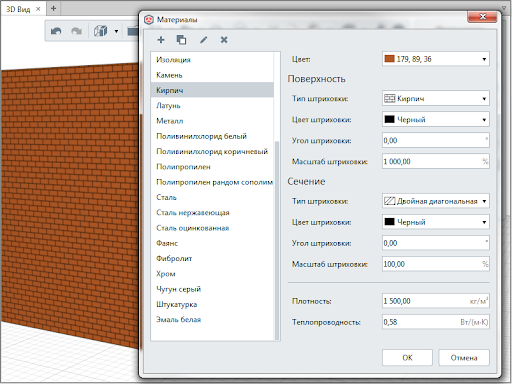The image size is (512, 384).
Task: Select Камень in materials list
Action: click(212, 75)
